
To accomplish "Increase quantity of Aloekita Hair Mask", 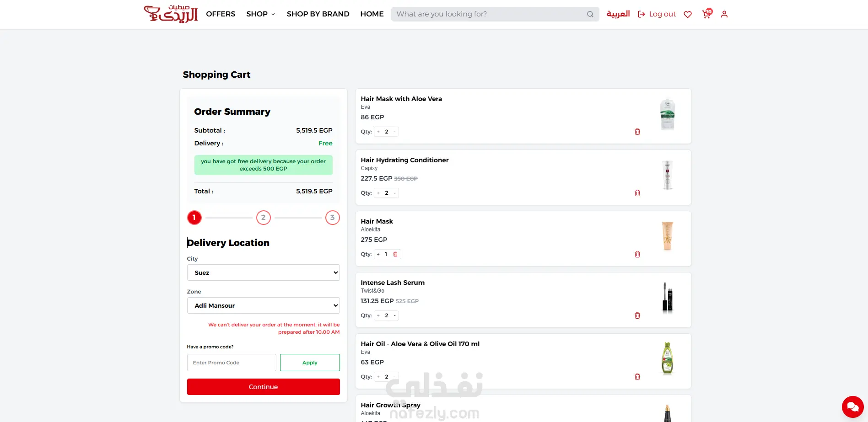I will click(378, 254).
